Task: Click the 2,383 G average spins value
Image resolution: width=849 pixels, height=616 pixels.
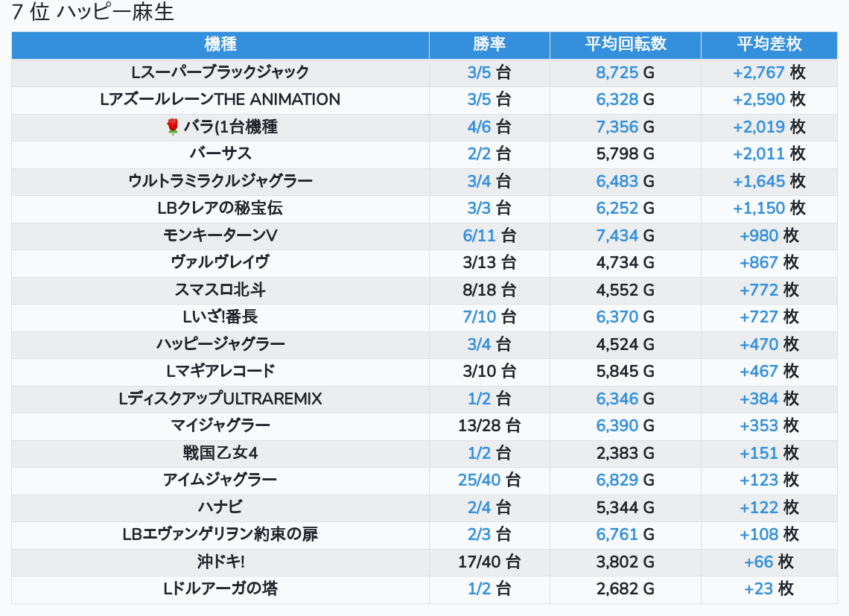Action: tap(626, 453)
